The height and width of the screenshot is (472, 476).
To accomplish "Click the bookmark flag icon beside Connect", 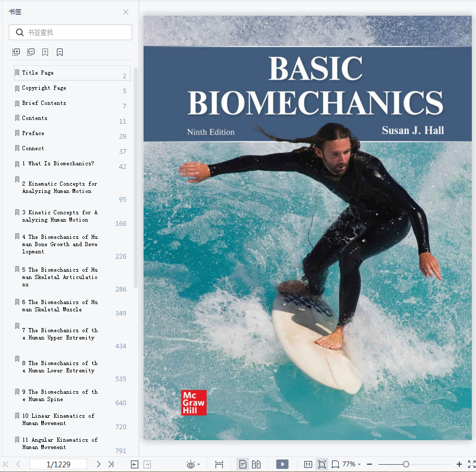I will (x=17, y=148).
